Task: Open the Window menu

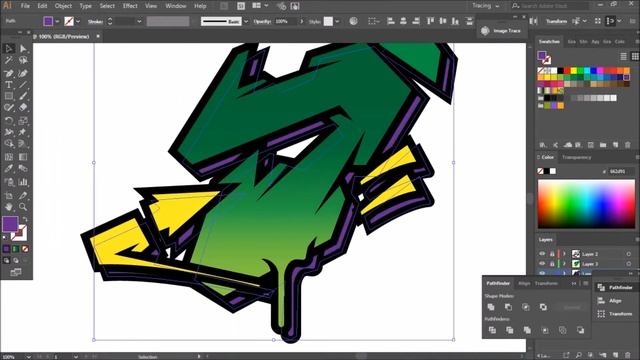Action: point(176,6)
